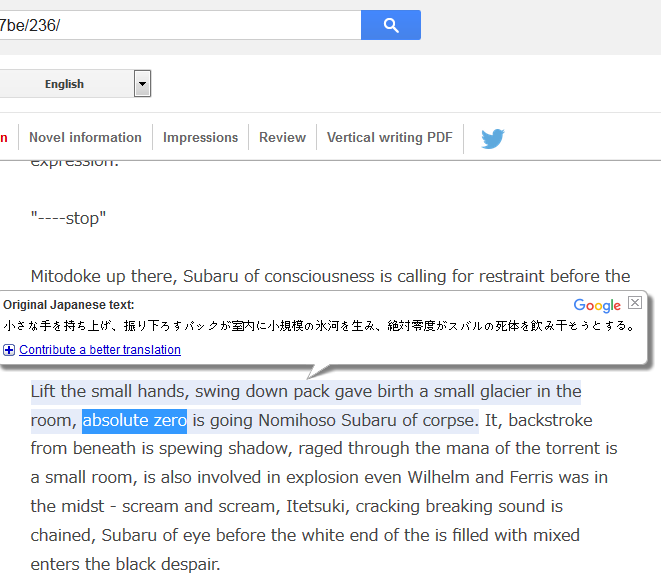
Task: Click "enters the black despair" line
Action: pos(126,564)
